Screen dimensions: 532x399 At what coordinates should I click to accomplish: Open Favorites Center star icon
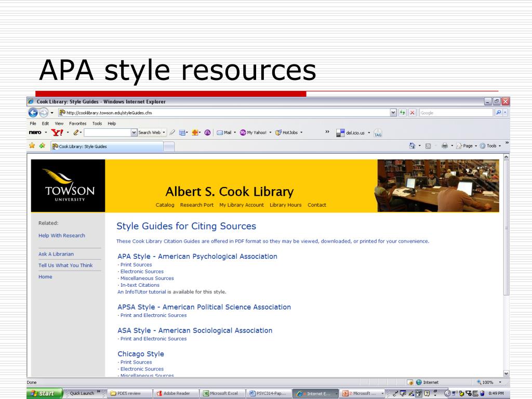pyautogui.click(x=32, y=146)
